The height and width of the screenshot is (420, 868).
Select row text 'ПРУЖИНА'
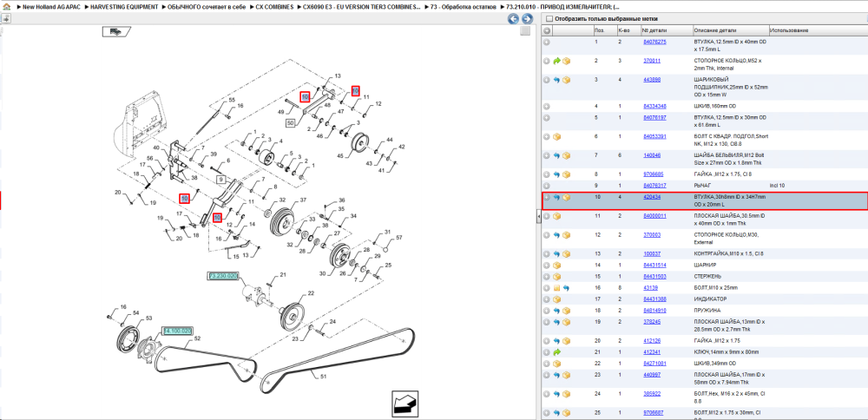tap(706, 311)
